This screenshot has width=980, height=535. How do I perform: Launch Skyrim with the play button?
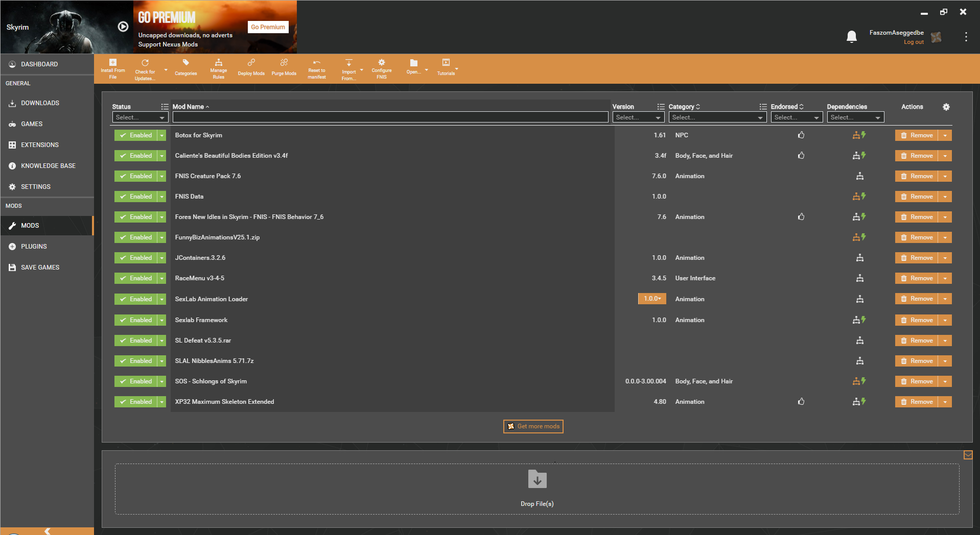click(x=123, y=27)
